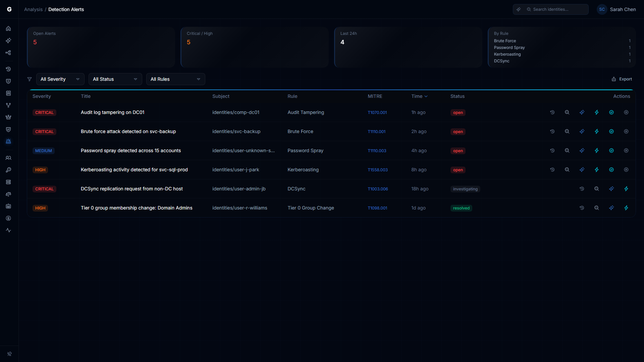Dismiss the Kerberoasting alert with the X icon
This screenshot has height=362, width=644.
[x=626, y=170]
